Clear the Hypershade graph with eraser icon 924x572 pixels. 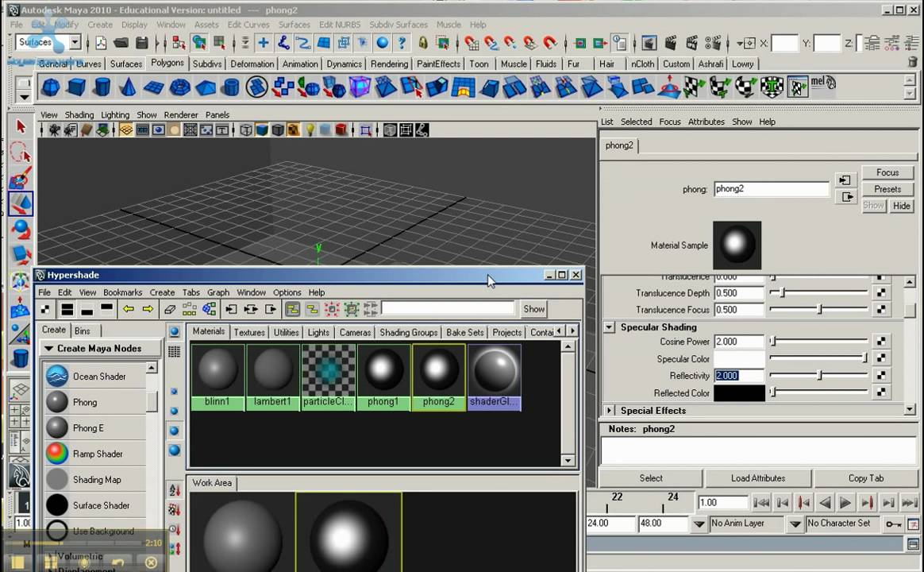(x=170, y=309)
